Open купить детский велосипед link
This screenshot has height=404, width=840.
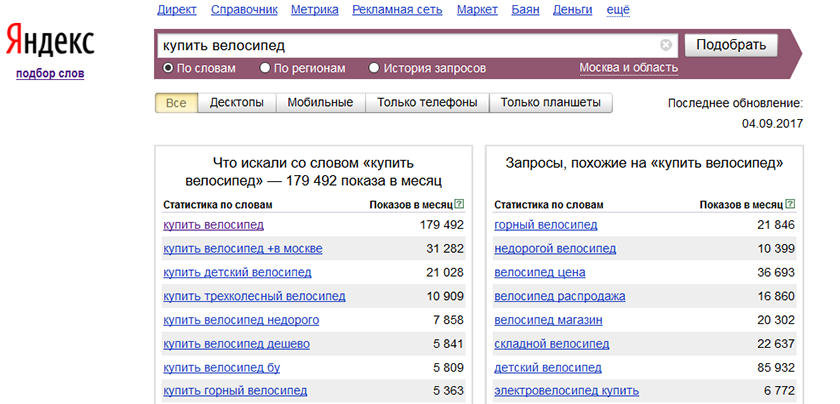point(237,272)
